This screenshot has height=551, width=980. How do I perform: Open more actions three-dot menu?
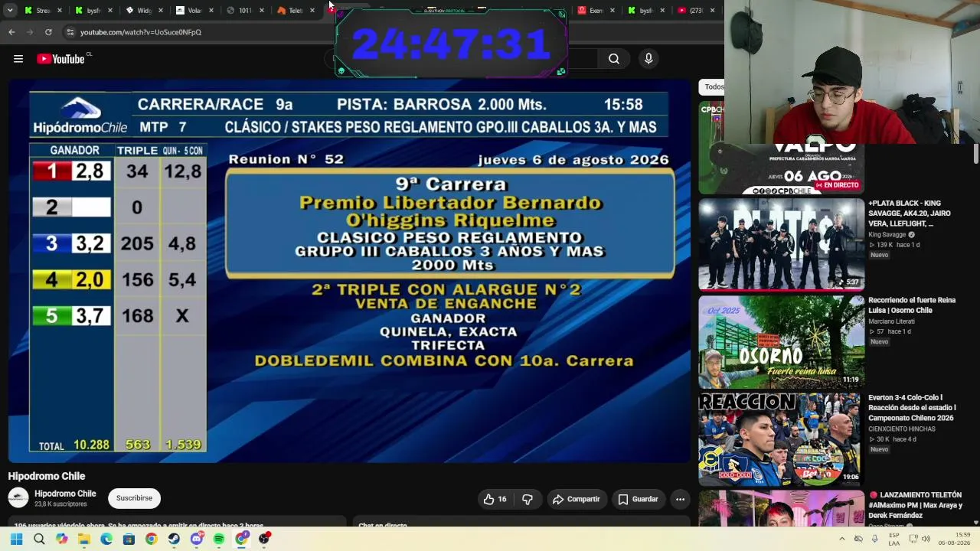[x=680, y=499]
